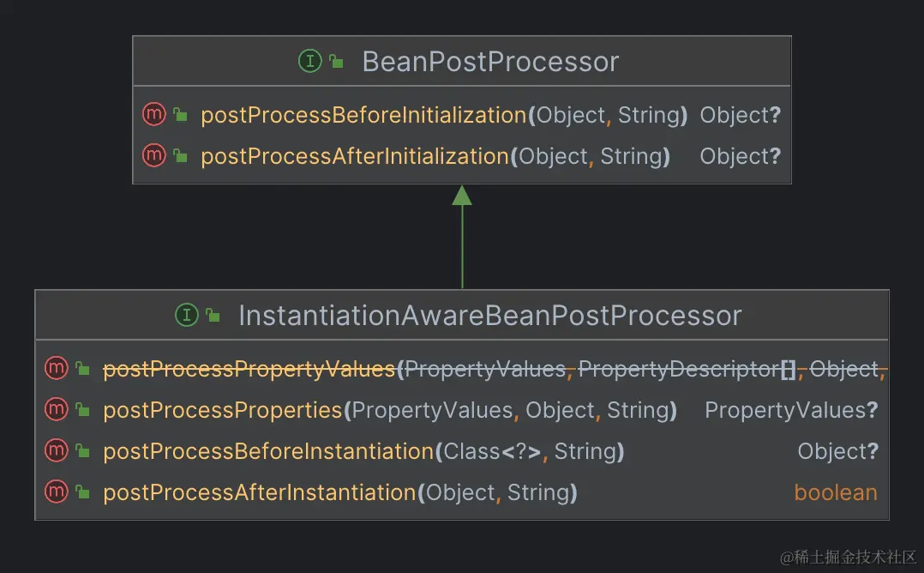The height and width of the screenshot is (573, 924).
Task: Select the postProcessProperties method name
Action: tap(222, 410)
